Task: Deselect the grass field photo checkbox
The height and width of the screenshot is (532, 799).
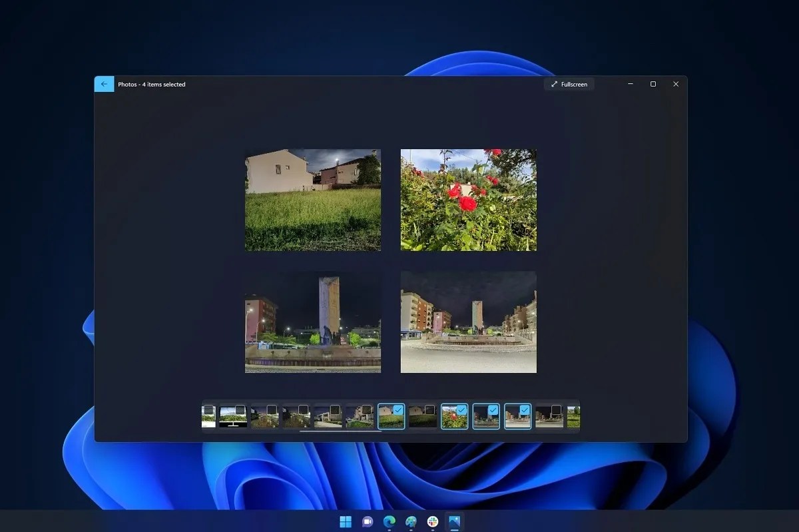Action: [397, 409]
